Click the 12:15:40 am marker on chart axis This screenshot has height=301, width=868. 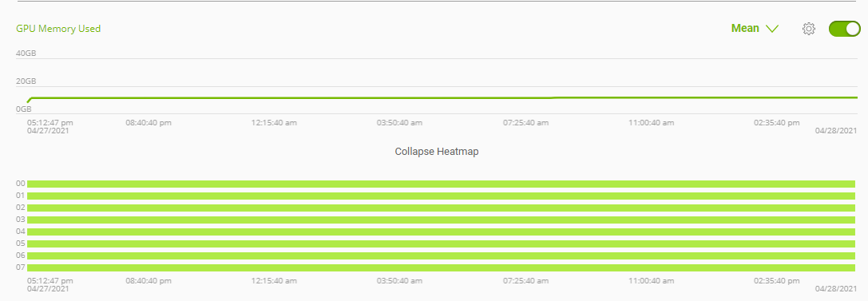pos(274,122)
